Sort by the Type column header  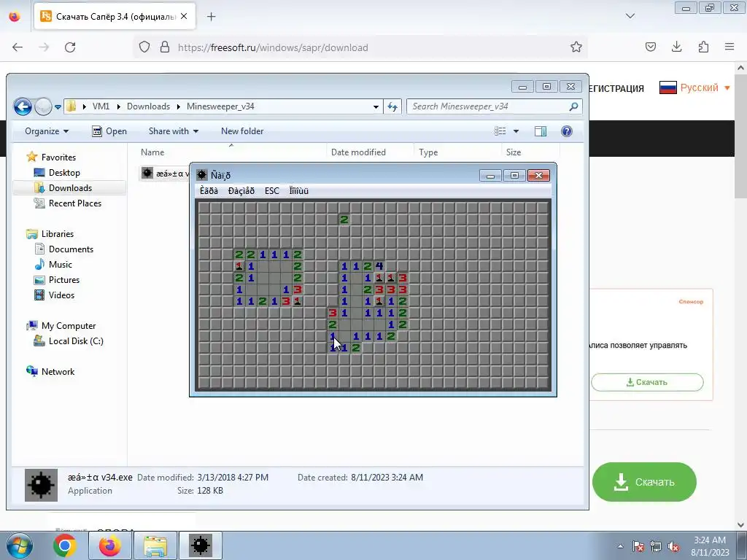pyautogui.click(x=428, y=152)
